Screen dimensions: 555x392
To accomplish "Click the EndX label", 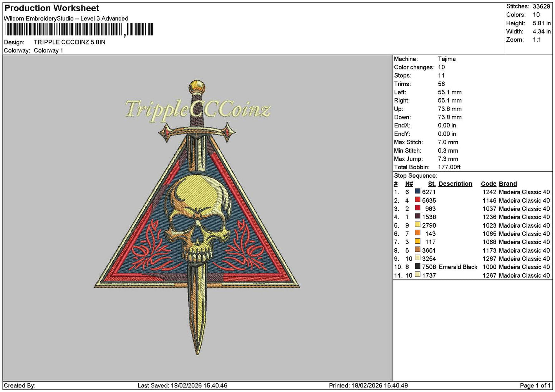I will click(402, 126).
